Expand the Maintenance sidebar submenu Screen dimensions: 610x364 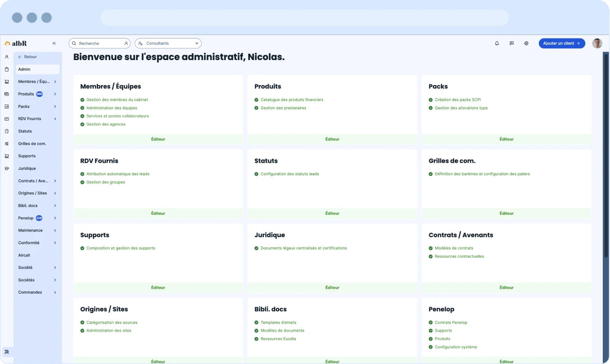point(55,230)
